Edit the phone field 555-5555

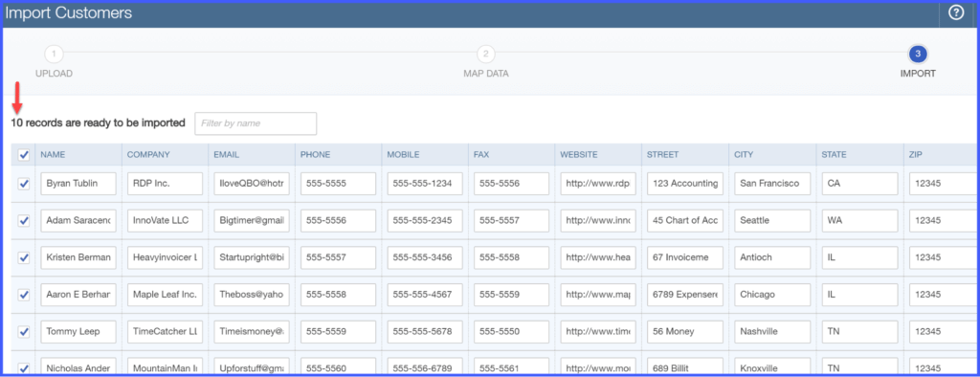click(338, 184)
